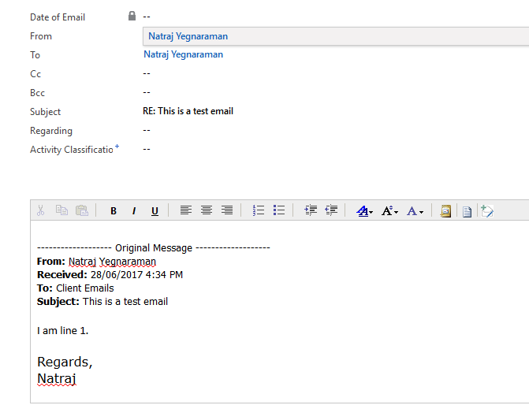Viewport: 529px width, 420px height.
Task: Toggle Italic formatting
Action: click(x=134, y=211)
